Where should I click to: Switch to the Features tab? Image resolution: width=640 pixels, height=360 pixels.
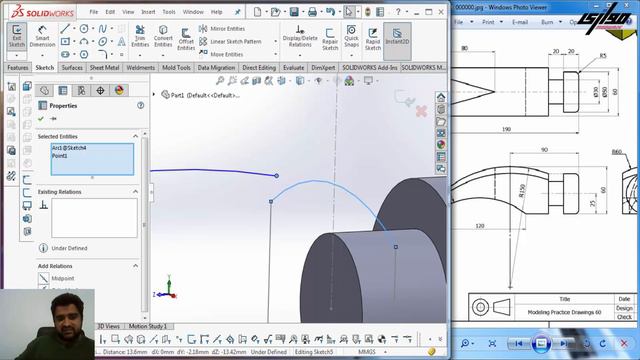pos(18,67)
